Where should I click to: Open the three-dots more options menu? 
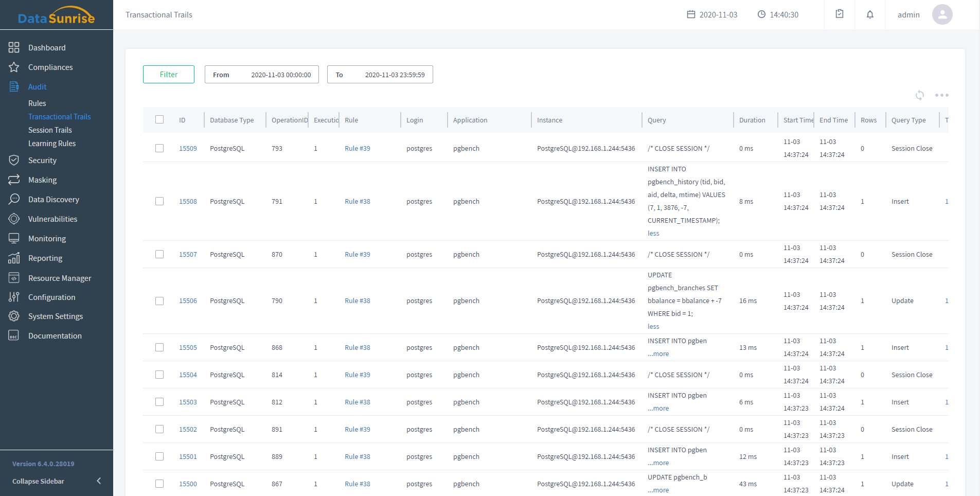pos(941,95)
